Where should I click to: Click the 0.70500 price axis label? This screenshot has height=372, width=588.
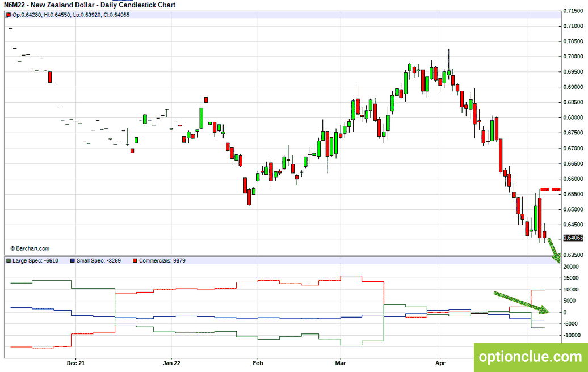point(573,41)
